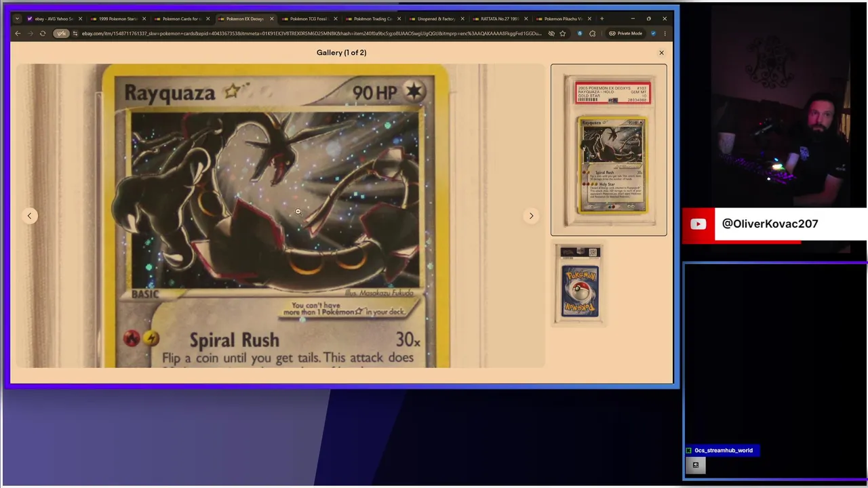This screenshot has width=868, height=488.
Task: Switch to the RATTATA No.27 tab
Action: pos(499,19)
